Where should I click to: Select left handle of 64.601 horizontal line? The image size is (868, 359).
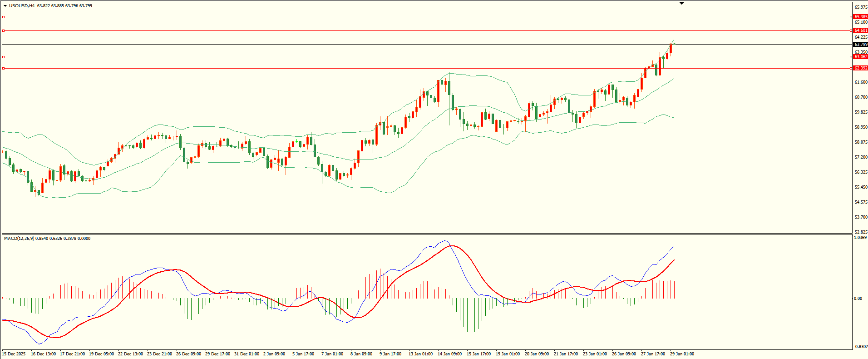click(4, 30)
